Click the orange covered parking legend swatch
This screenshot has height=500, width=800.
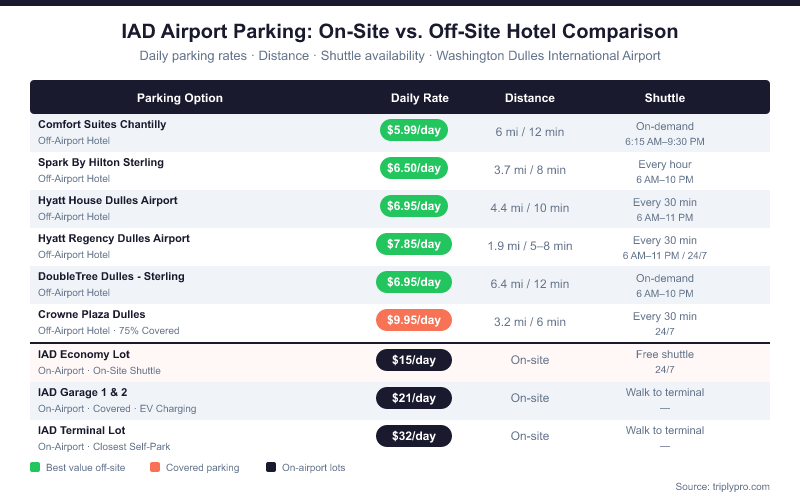[x=155, y=467]
